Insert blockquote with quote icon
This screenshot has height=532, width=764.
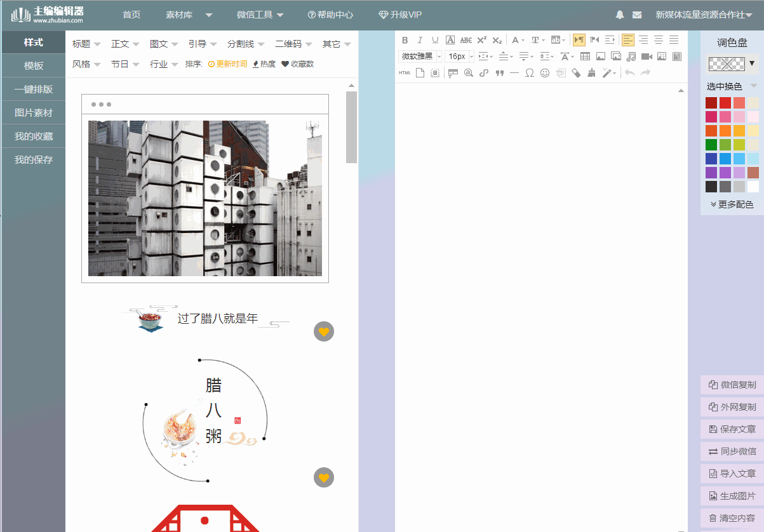click(499, 73)
